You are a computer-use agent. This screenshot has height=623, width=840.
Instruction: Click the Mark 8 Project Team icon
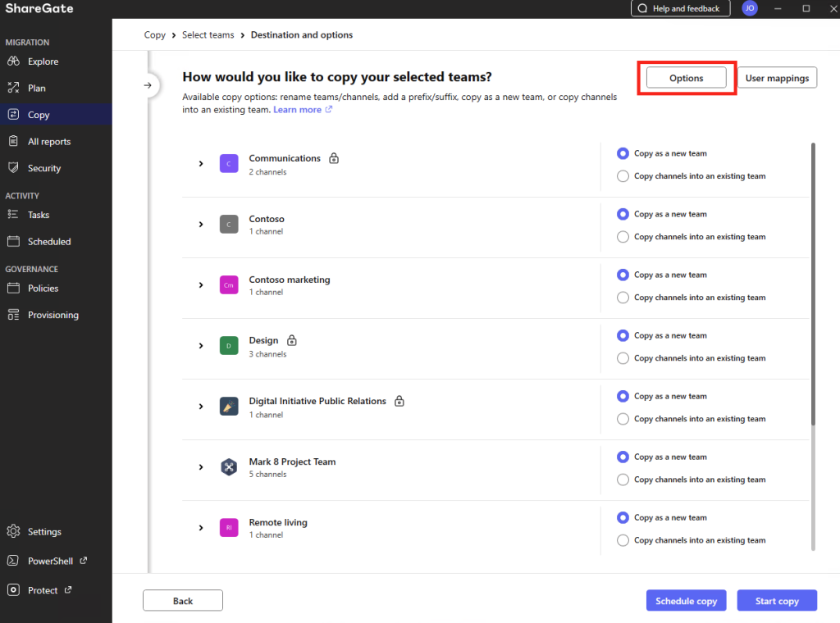(x=229, y=467)
